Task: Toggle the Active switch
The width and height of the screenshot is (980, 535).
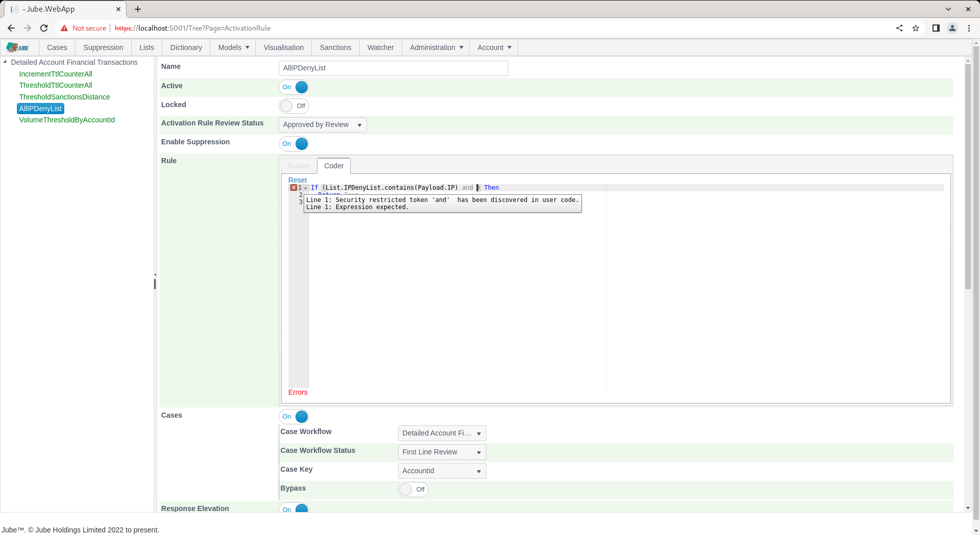Action: coord(294,87)
